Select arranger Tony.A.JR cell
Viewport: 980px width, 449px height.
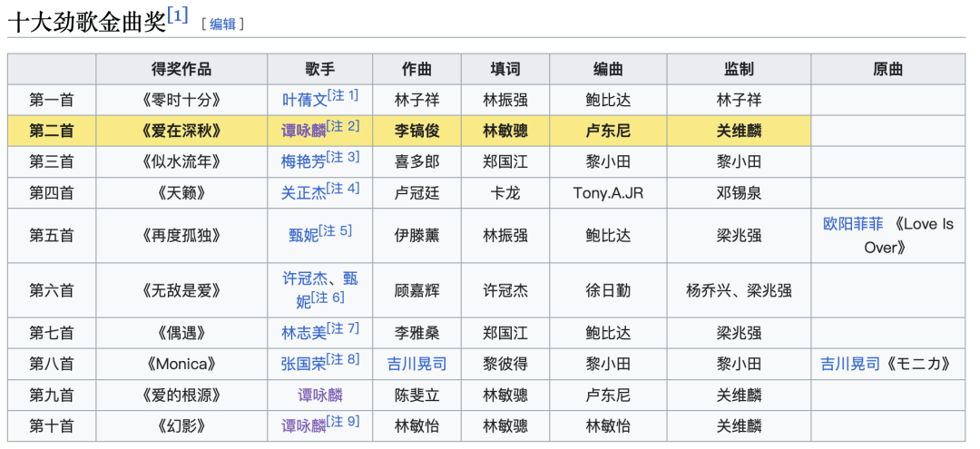(608, 193)
